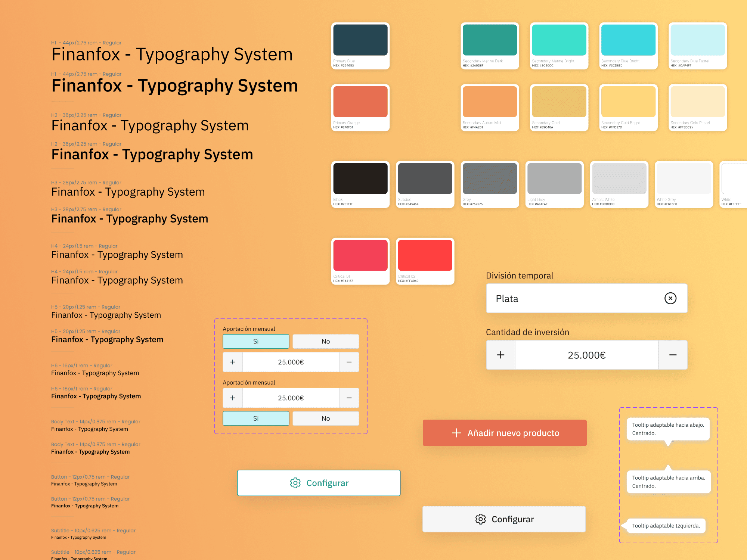Click the plus icon in Cantidad de inversión
This screenshot has width=747, height=560.
[x=500, y=355]
